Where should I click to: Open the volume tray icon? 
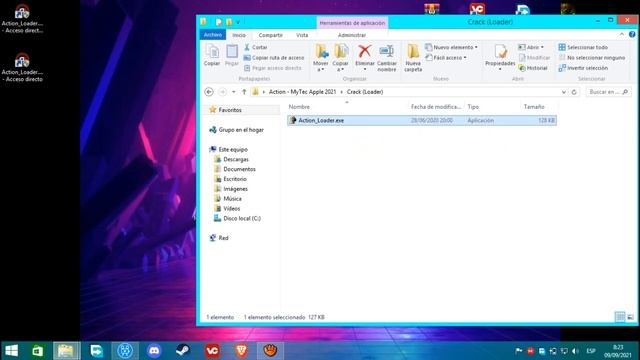click(576, 351)
